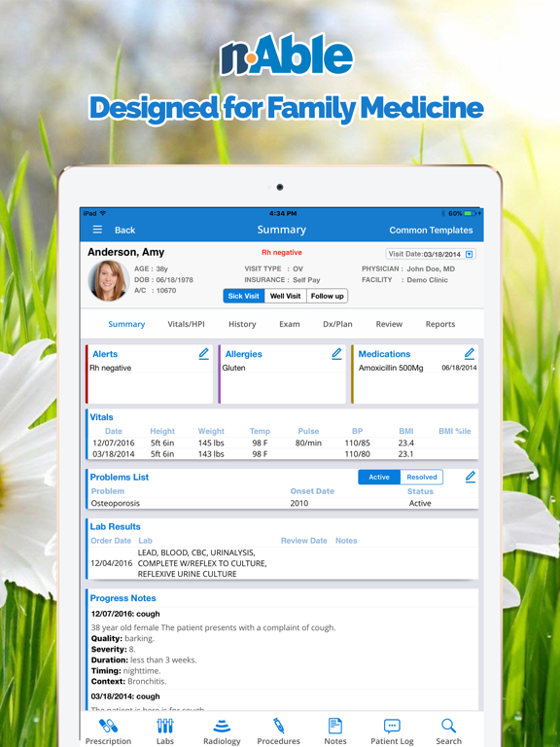Switch to Exam tab

point(290,324)
